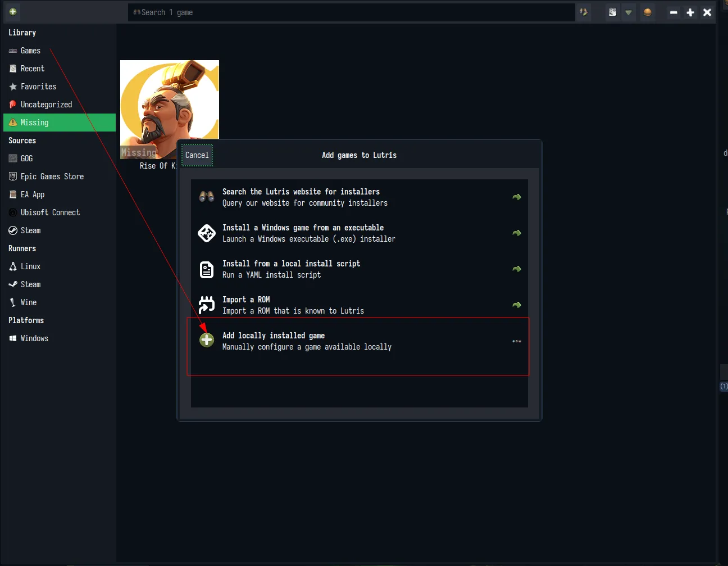
Task: Select the Linux runner
Action: click(60, 266)
